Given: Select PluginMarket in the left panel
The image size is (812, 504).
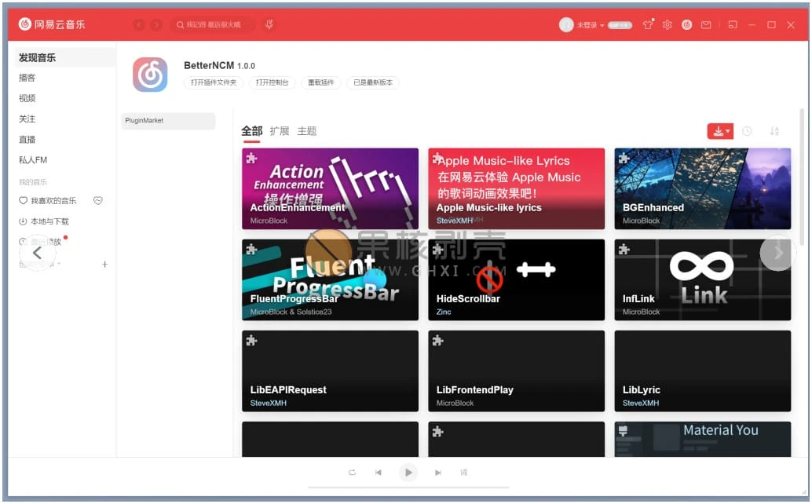Looking at the screenshot, I should pos(167,121).
